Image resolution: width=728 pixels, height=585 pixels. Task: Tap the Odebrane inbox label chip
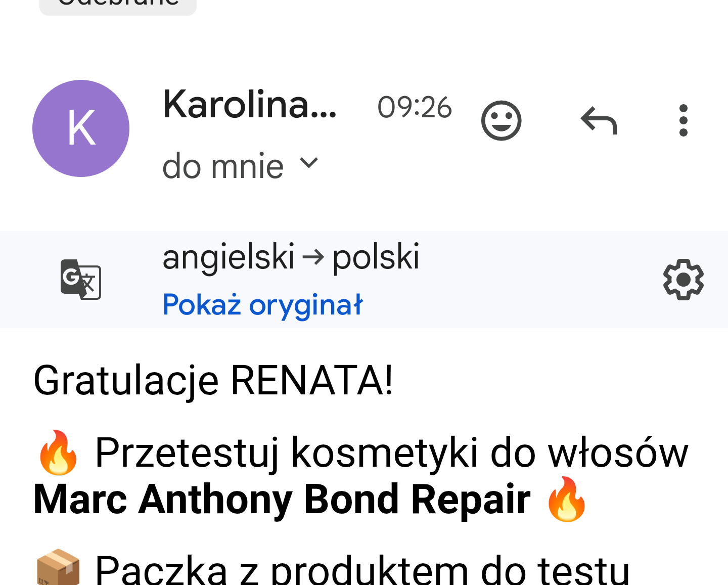point(118,5)
